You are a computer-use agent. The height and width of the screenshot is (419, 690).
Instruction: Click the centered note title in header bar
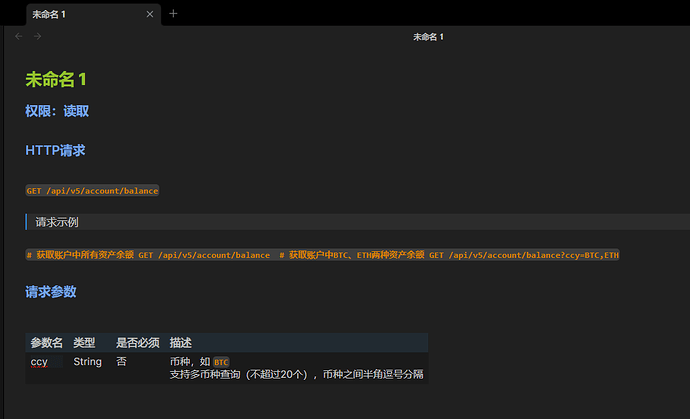pyautogui.click(x=428, y=36)
